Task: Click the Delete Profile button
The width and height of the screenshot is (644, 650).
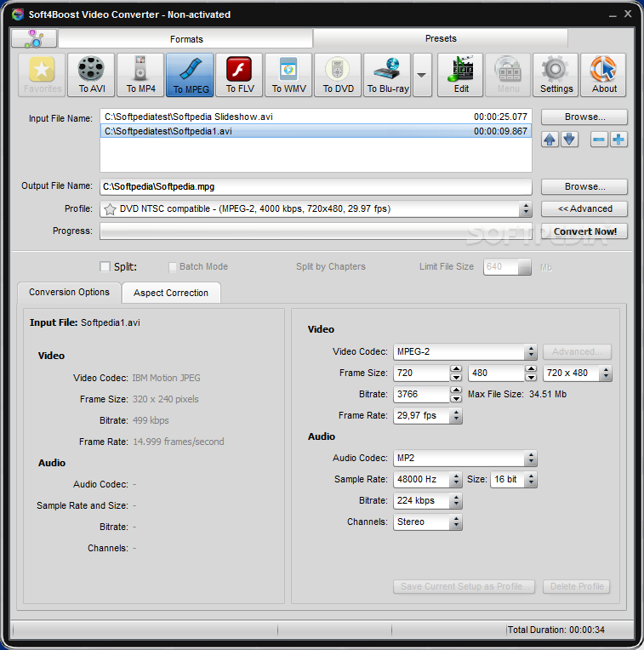Action: click(x=577, y=586)
